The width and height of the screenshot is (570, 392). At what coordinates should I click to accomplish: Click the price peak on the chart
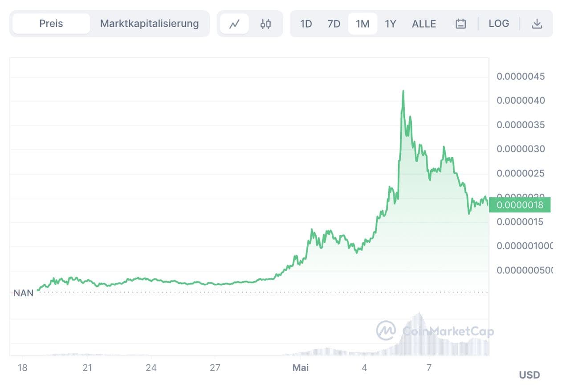pos(403,91)
